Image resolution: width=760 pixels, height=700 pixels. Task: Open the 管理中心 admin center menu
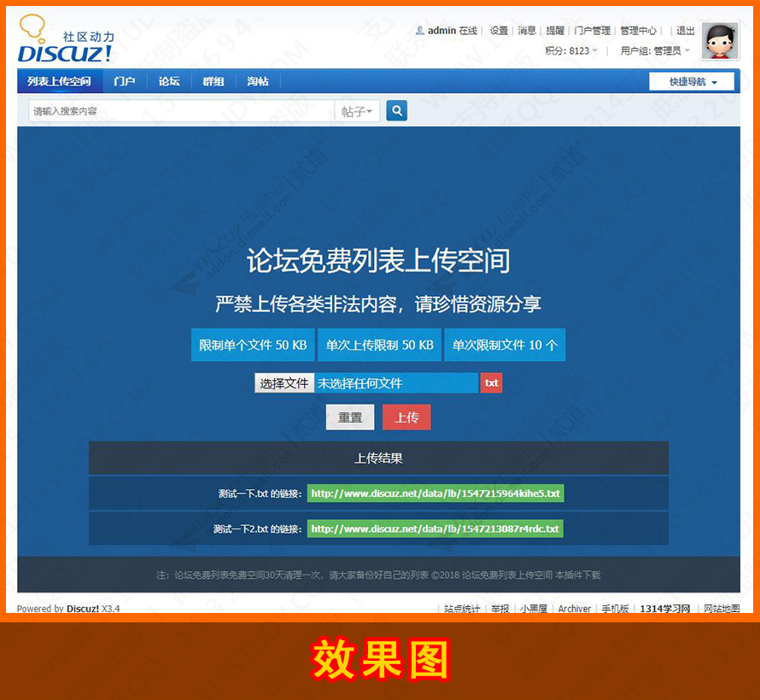(x=638, y=30)
